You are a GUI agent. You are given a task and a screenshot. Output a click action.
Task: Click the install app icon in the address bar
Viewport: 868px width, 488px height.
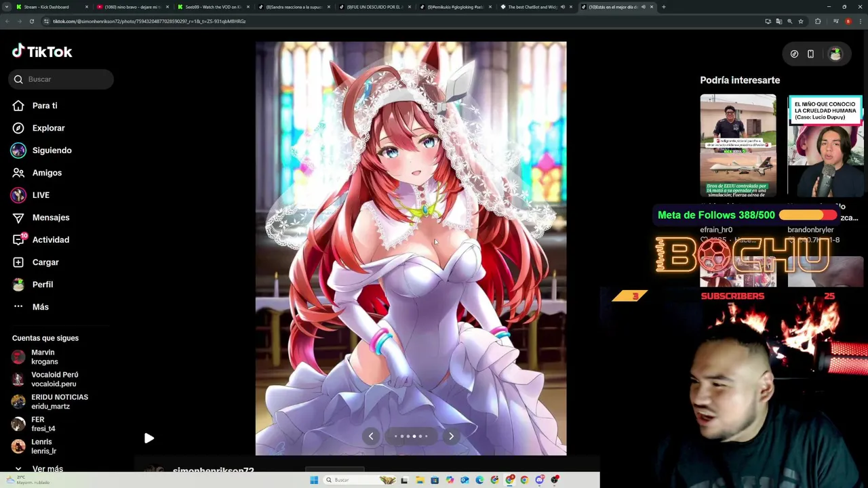tap(768, 21)
